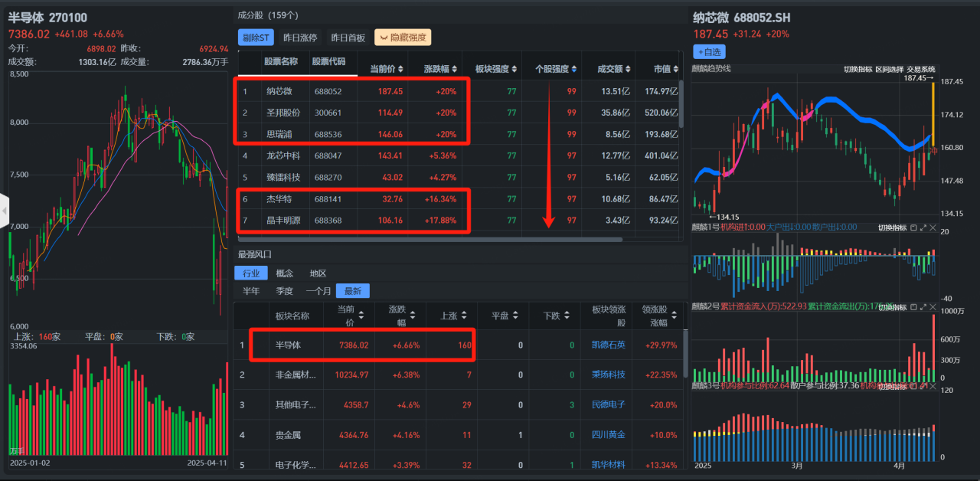Sort 最强风口 table by 领涨股涨幅 arrows
980x481 pixels.
click(674, 315)
